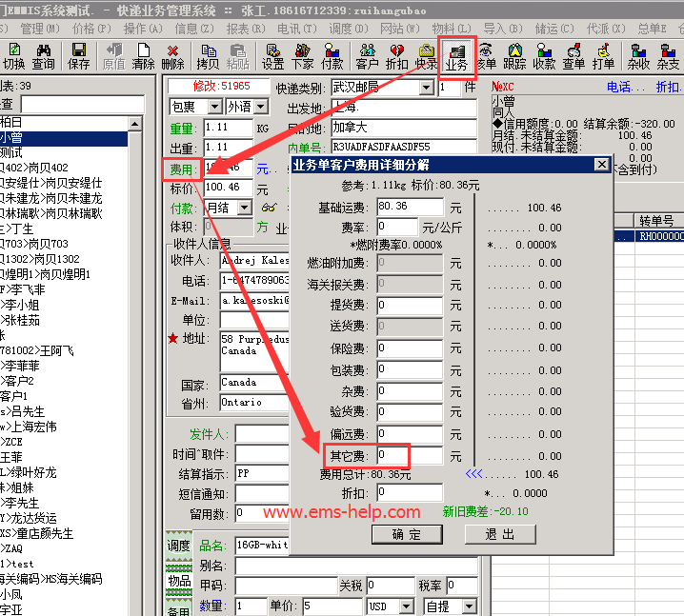Click the 拷贝 copy toolbar icon
The height and width of the screenshot is (616, 684).
(208, 57)
